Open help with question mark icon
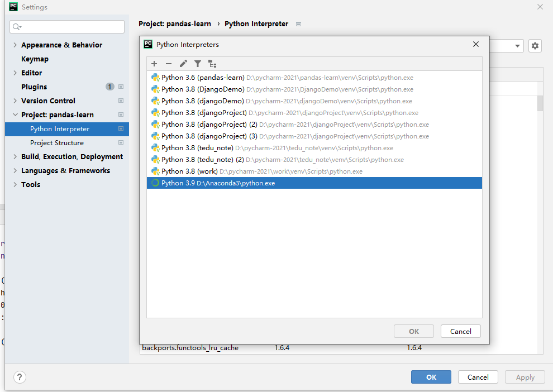 [x=20, y=377]
